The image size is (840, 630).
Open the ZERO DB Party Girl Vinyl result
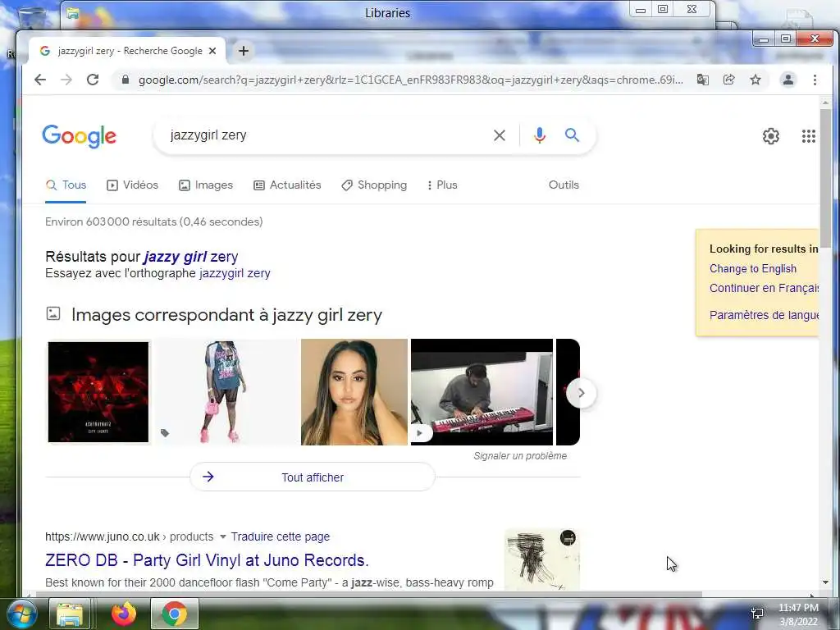(x=207, y=560)
